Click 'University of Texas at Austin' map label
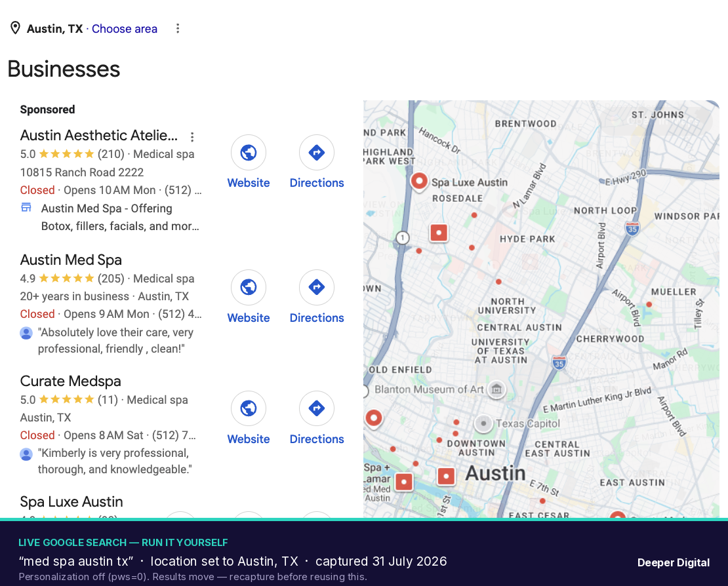The height and width of the screenshot is (586, 728). coord(501,351)
